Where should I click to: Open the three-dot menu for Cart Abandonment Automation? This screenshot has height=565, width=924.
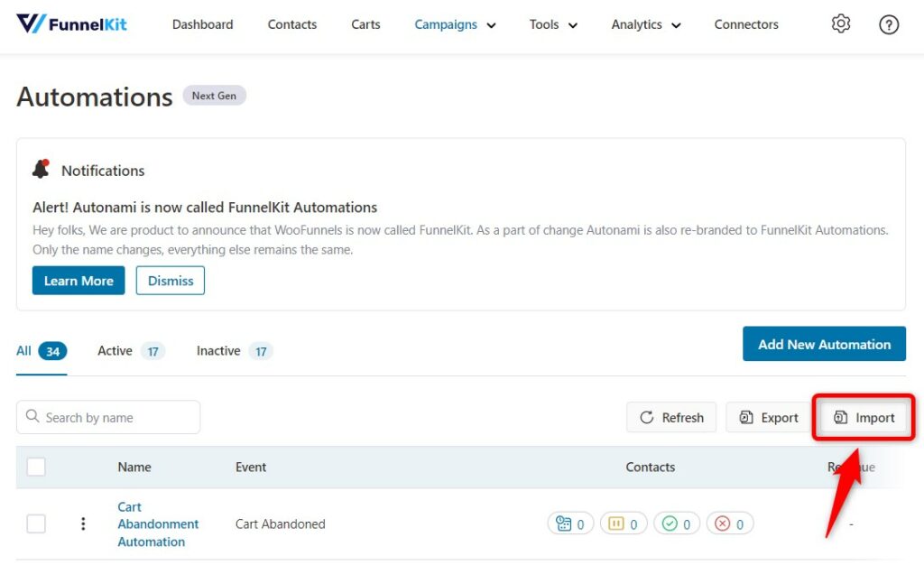83,523
